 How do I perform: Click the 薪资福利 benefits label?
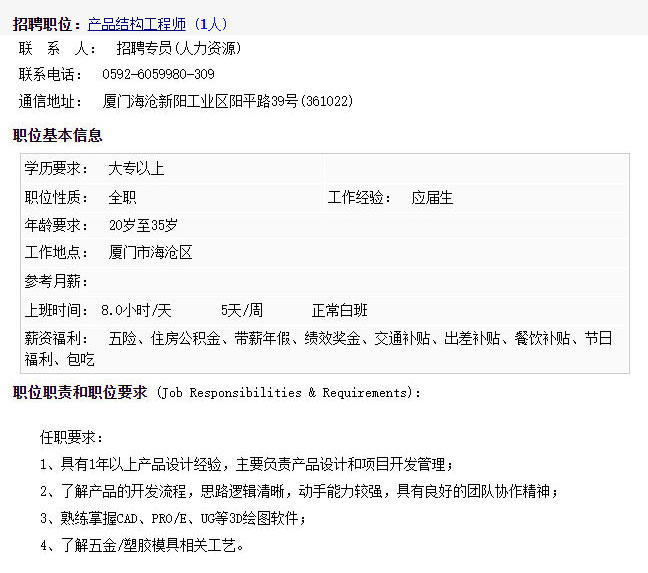(x=56, y=338)
